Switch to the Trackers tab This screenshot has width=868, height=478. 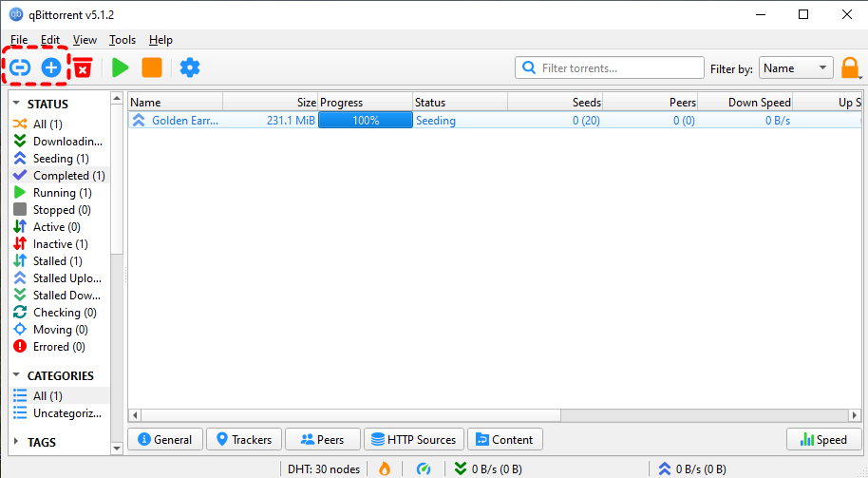pos(243,439)
